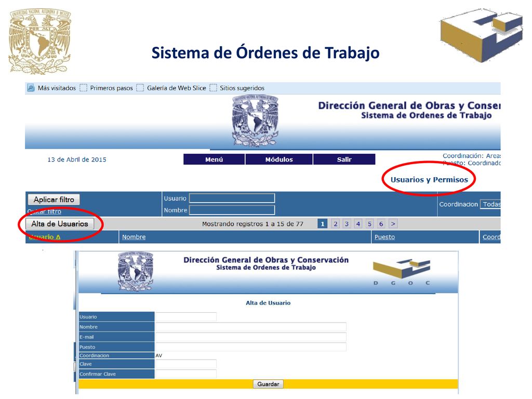Select current page 1 in pagination
532x399 pixels.
coord(322,224)
